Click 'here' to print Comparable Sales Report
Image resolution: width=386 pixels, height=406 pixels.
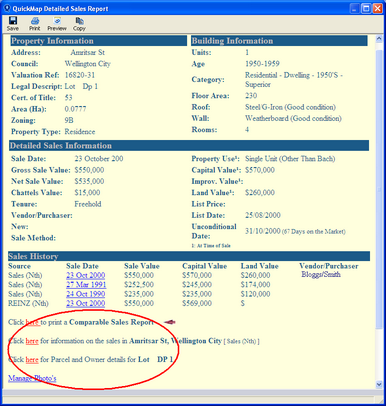(33, 322)
